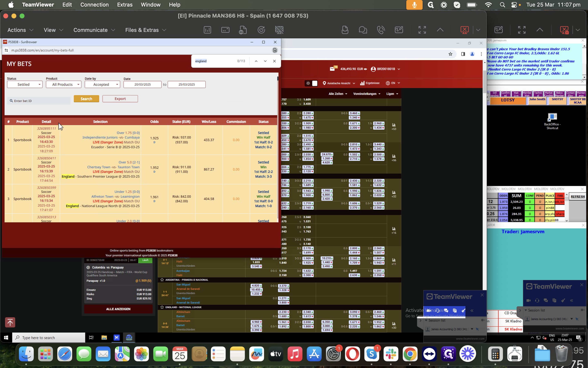Start a TeamViewer voice call phone icon
This screenshot has width=588, height=368.
(x=381, y=30)
